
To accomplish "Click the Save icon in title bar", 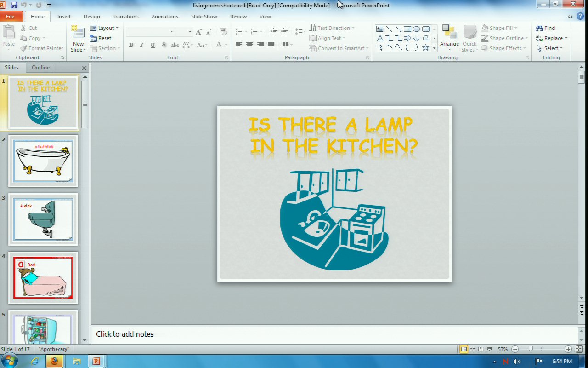I will [13, 5].
